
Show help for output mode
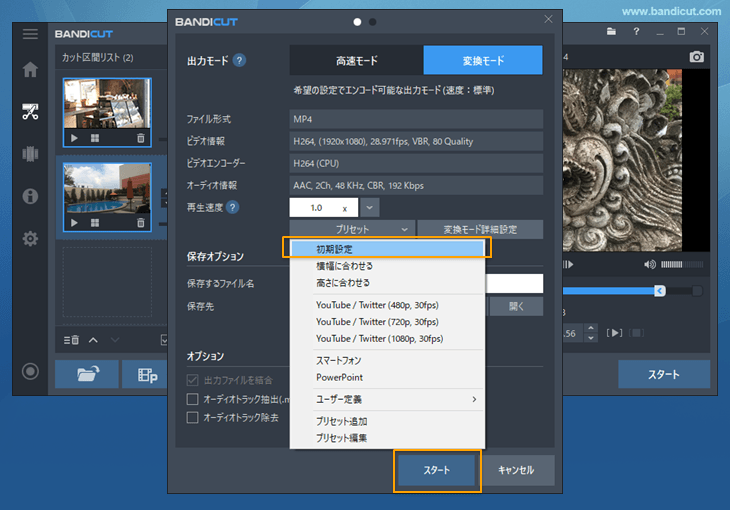point(239,61)
